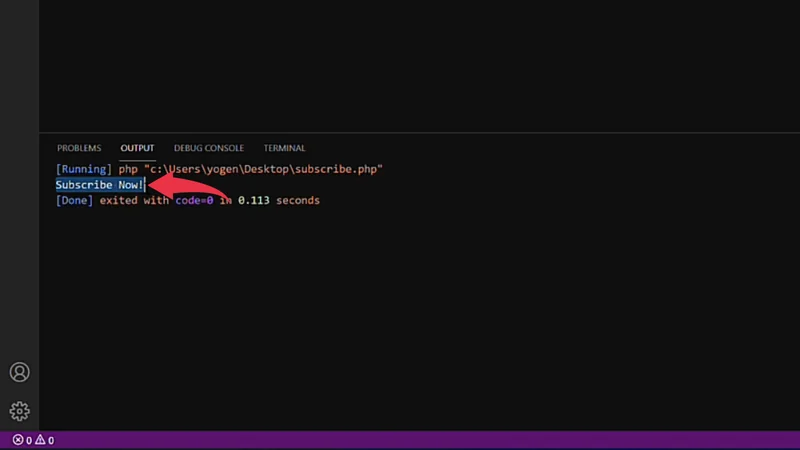Viewport: 800px width, 450px height.
Task: Click the highlighted "Subscribe Now!" output text
Action: (99, 185)
